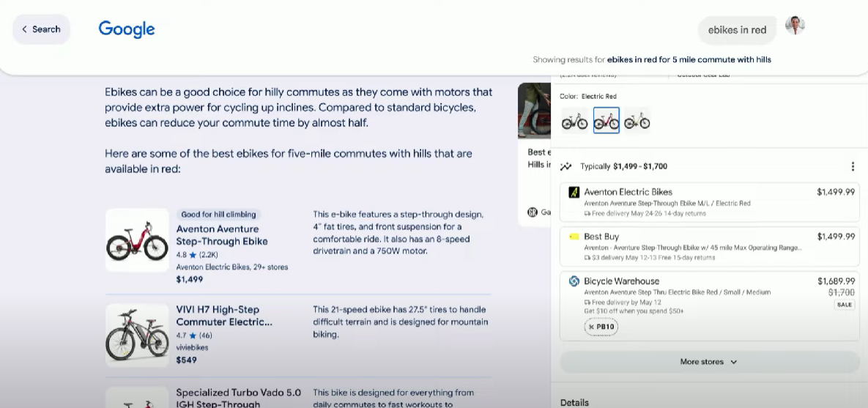
Task: Click the Best Buy yellow tag logo
Action: tap(574, 237)
